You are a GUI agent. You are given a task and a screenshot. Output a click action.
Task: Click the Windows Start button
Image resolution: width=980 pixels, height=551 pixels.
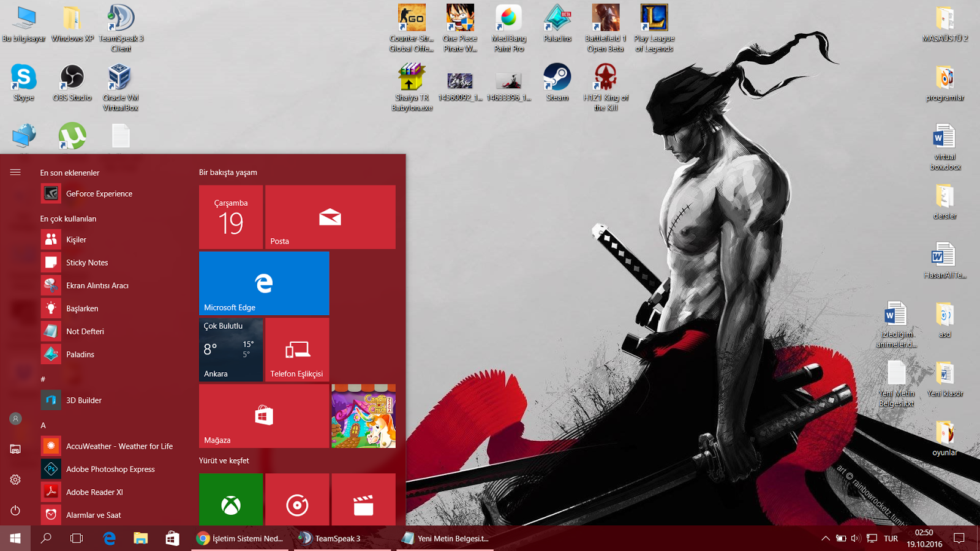[x=15, y=538]
